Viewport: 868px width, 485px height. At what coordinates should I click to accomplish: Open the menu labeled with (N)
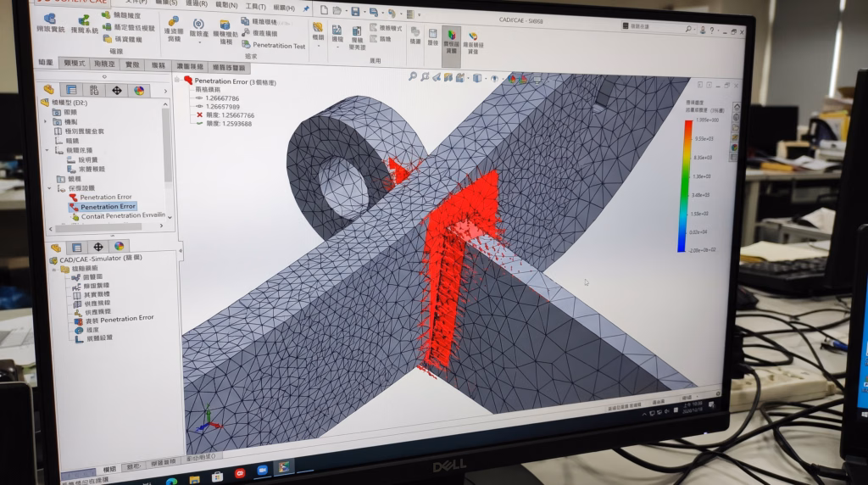(226, 5)
